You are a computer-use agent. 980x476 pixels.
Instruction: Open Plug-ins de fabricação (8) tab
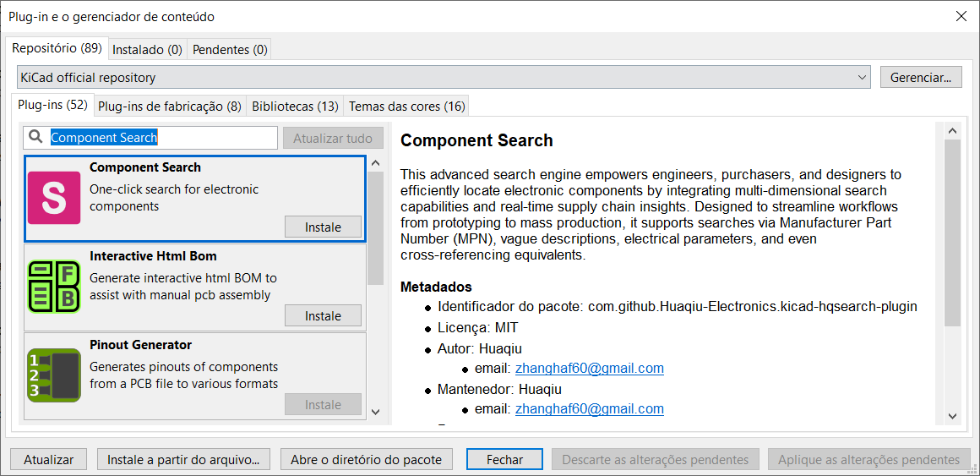click(x=170, y=107)
